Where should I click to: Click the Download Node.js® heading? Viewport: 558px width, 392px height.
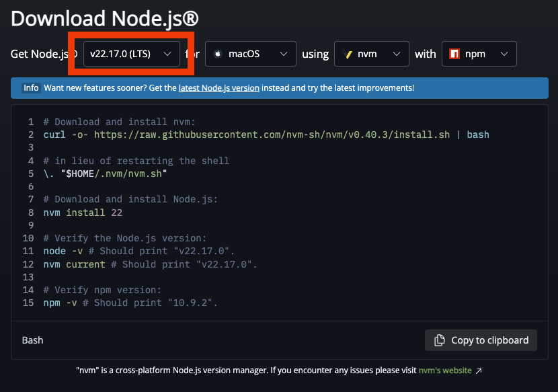click(105, 19)
